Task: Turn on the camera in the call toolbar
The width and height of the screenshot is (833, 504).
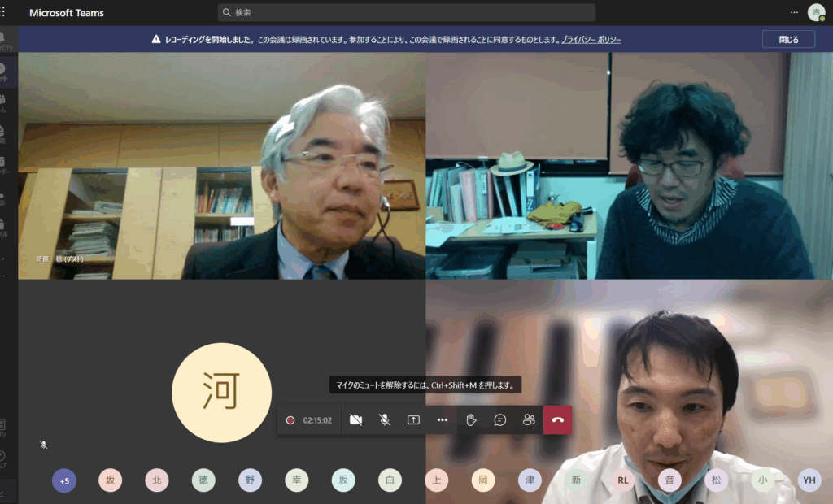Action: tap(355, 420)
